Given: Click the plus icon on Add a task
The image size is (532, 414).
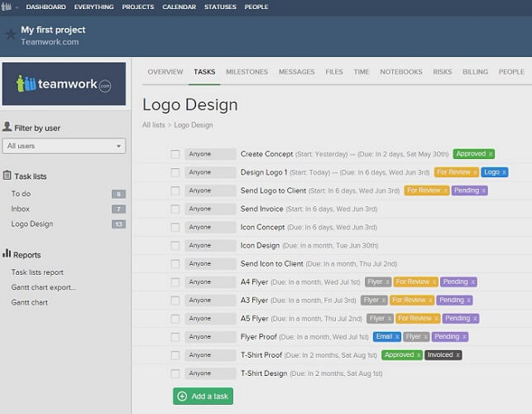Looking at the screenshot, I should (x=182, y=397).
